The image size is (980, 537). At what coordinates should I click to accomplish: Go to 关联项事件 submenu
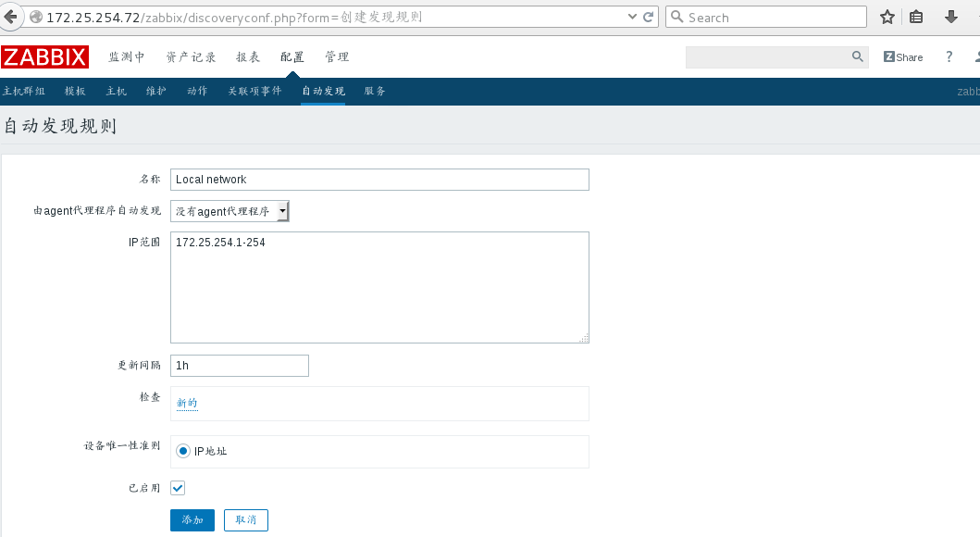tap(254, 92)
